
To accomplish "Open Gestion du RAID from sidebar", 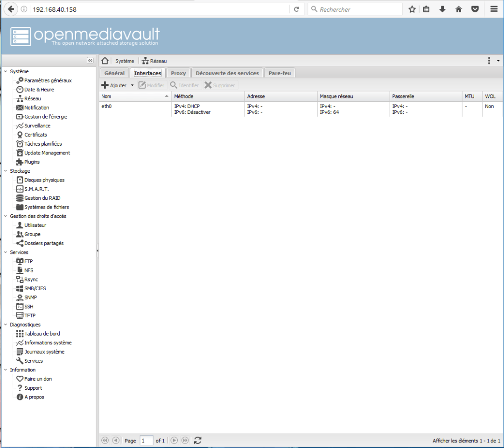I will 19,198.
